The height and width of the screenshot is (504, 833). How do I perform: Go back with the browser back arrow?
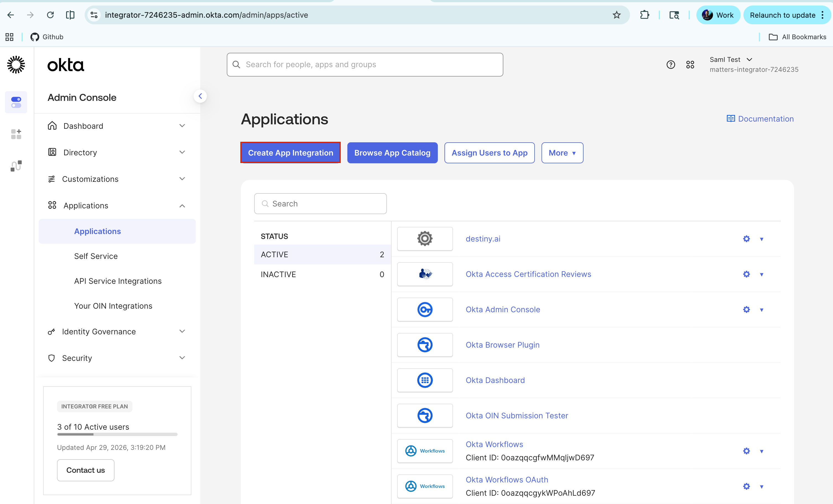(x=11, y=15)
